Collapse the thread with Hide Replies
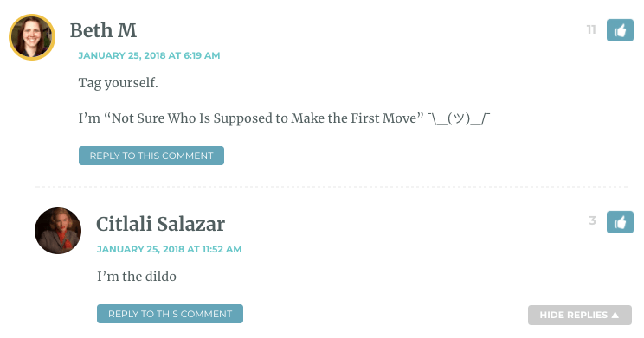The image size is (644, 338). click(580, 315)
